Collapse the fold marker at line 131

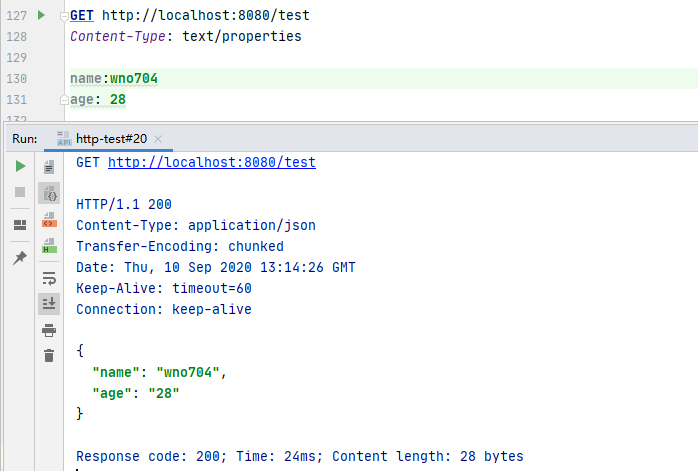[x=65, y=100]
